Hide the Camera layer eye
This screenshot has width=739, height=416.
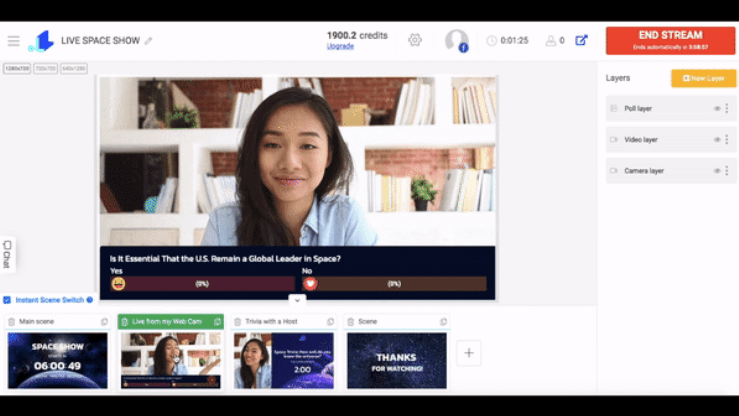pos(717,171)
